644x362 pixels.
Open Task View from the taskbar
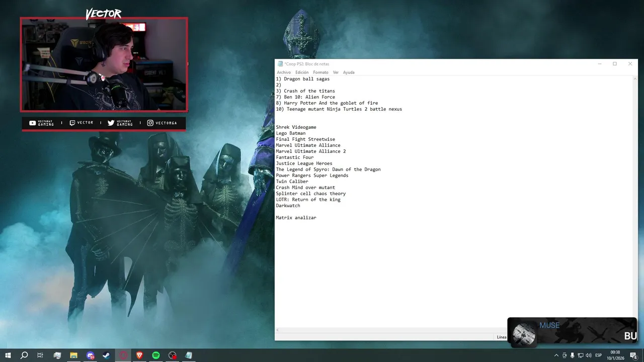click(40, 355)
